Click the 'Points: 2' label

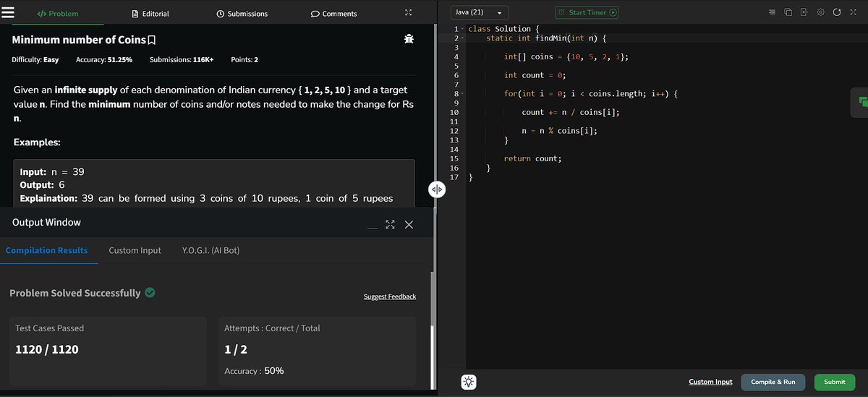pyautogui.click(x=244, y=59)
